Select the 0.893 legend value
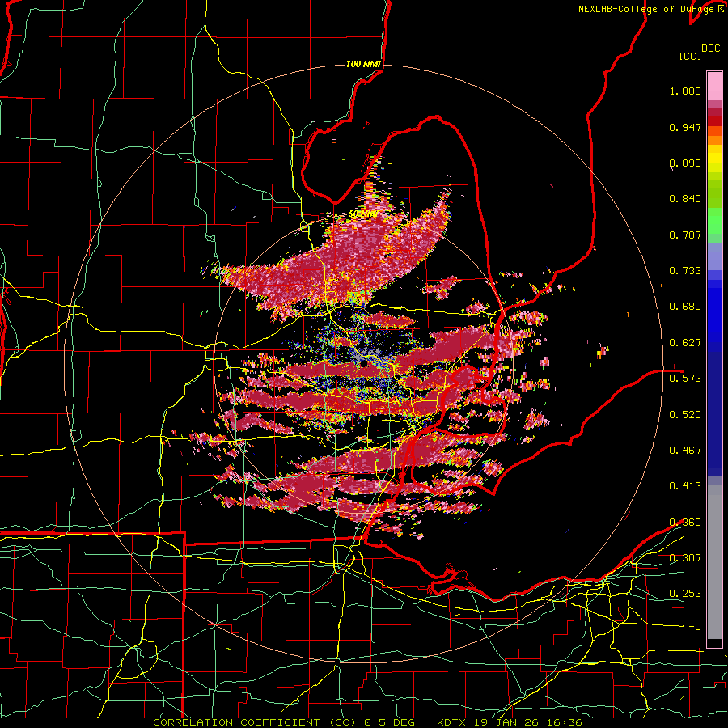728x728 pixels. 685,163
